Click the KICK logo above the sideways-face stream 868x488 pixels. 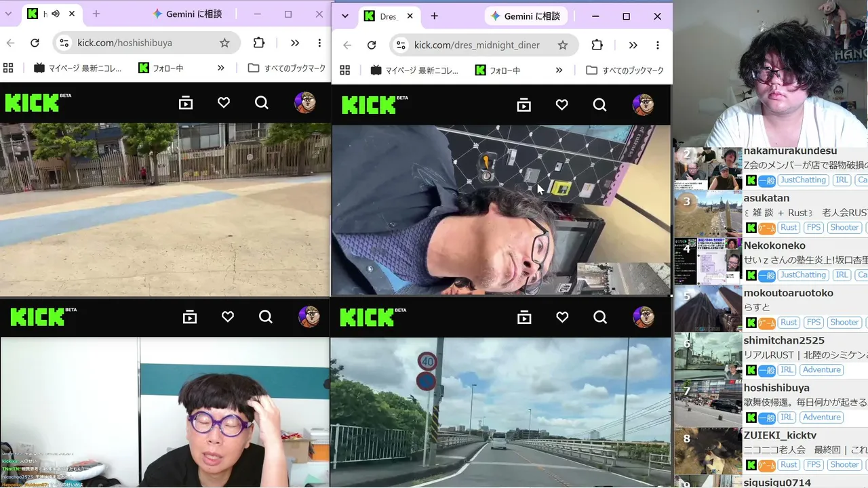click(375, 104)
